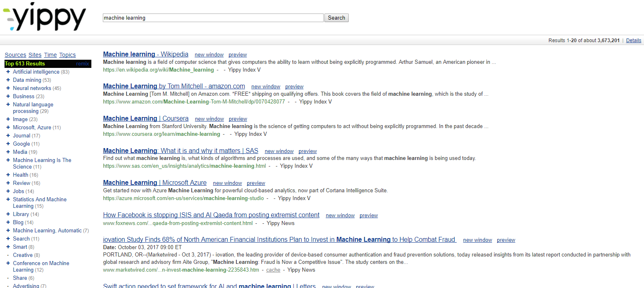Select Machine Learning Is The Science topic
The height and width of the screenshot is (288, 644).
42,163
